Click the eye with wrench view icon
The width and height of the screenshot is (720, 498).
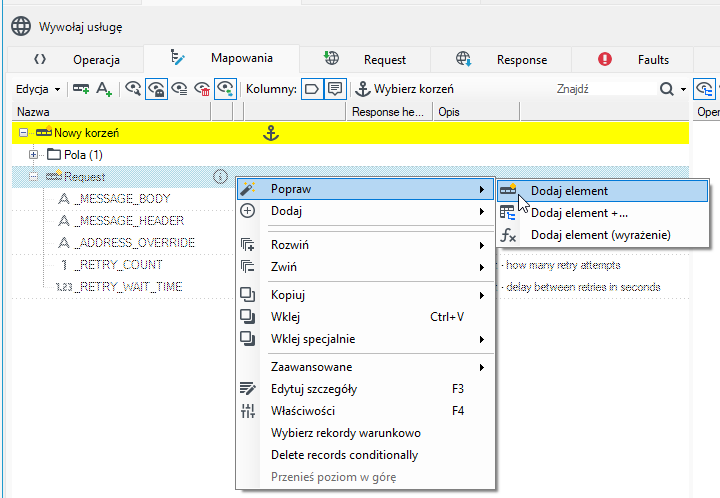133,89
